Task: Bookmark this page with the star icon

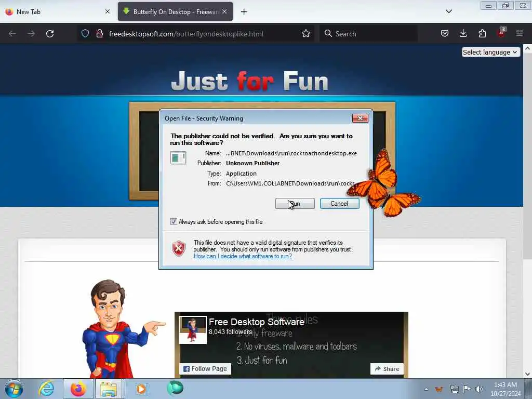Action: coord(306,33)
